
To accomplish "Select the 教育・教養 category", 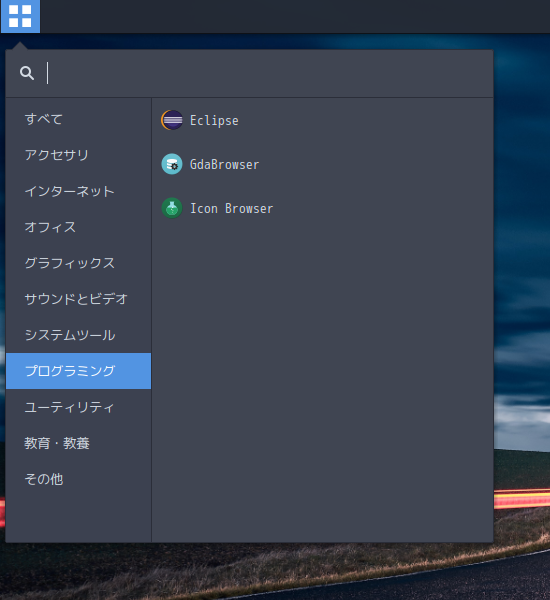I will [x=78, y=443].
